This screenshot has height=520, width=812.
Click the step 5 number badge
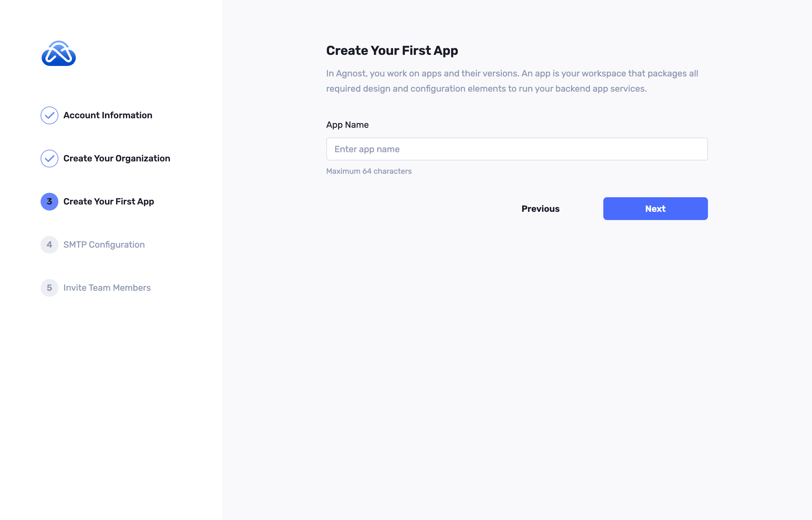pyautogui.click(x=49, y=288)
